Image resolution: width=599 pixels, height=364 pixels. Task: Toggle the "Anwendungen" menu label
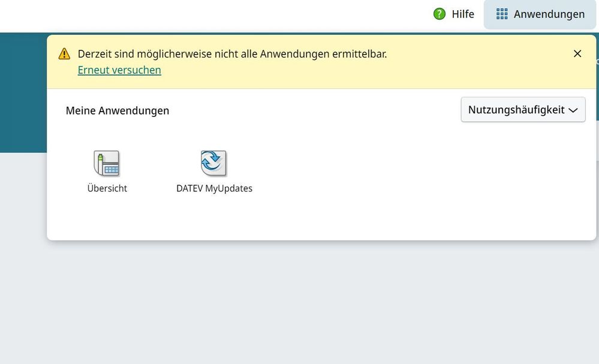[x=549, y=14]
